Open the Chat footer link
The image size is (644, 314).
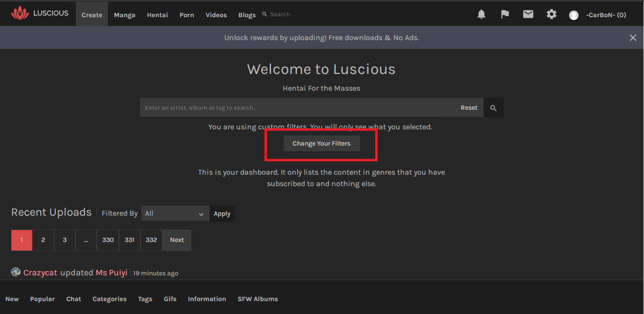tap(74, 299)
